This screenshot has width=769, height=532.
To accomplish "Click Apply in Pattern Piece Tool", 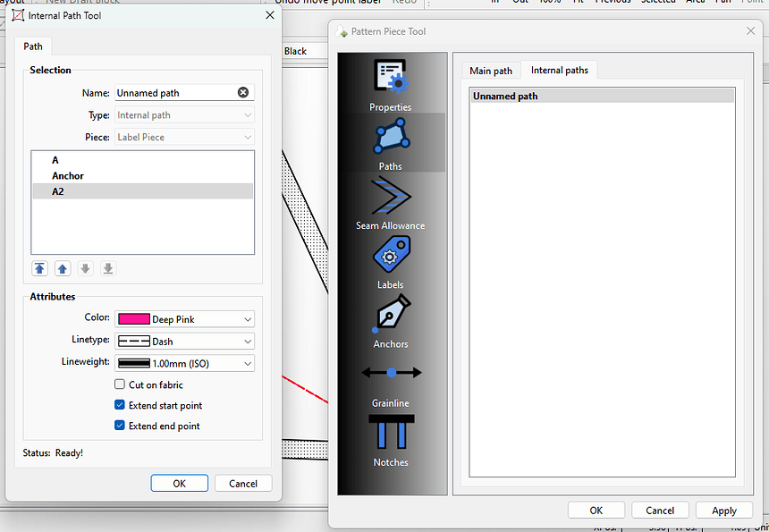I will [x=723, y=511].
